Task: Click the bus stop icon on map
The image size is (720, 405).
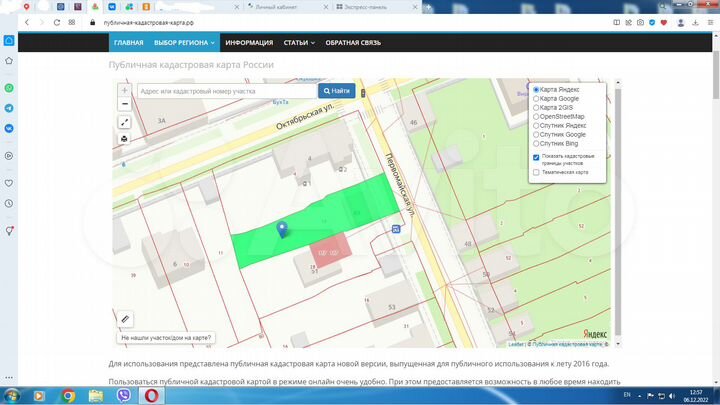Action: (396, 229)
